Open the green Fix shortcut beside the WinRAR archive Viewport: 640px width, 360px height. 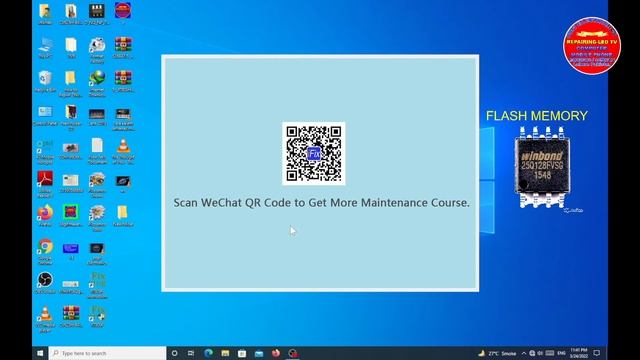[x=98, y=316]
